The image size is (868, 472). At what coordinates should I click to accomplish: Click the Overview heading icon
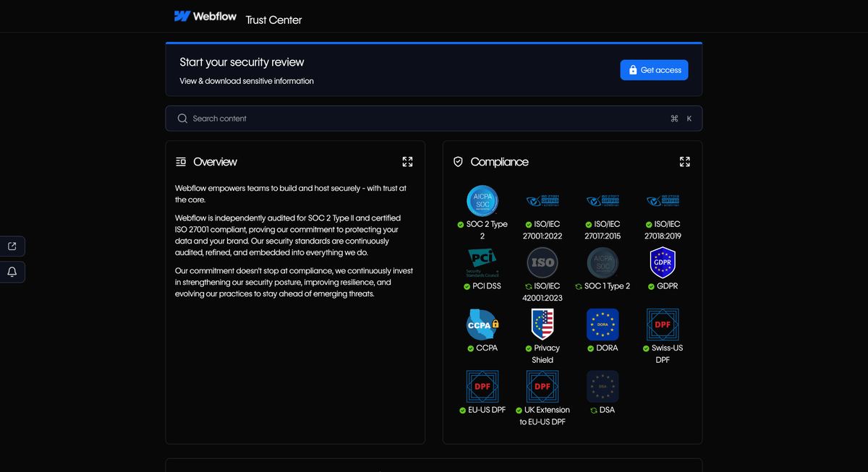[x=181, y=162]
